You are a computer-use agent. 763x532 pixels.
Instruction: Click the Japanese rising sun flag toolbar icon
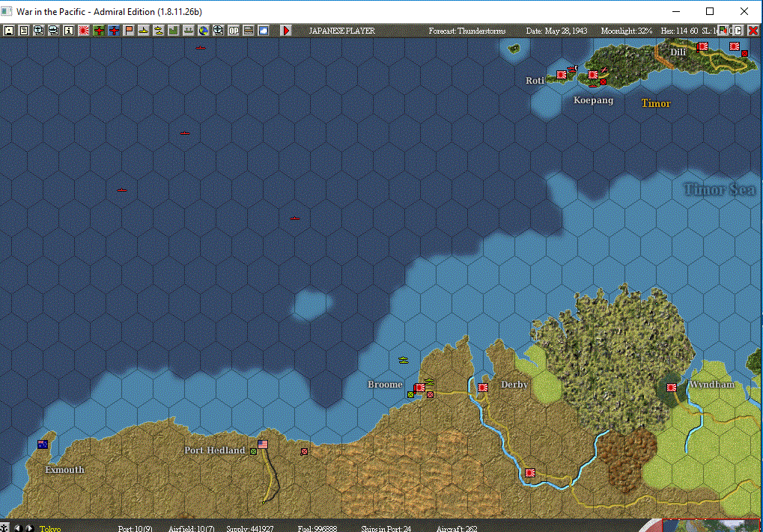pos(84,31)
